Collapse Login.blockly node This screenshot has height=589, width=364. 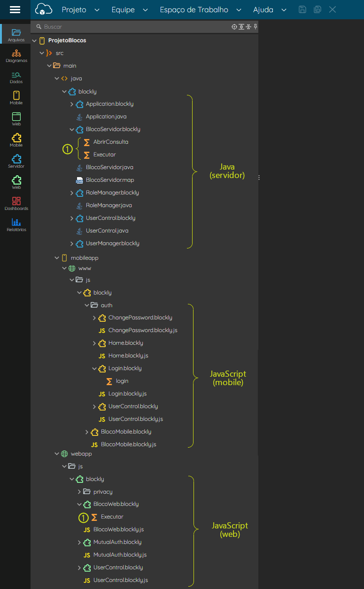coord(94,369)
